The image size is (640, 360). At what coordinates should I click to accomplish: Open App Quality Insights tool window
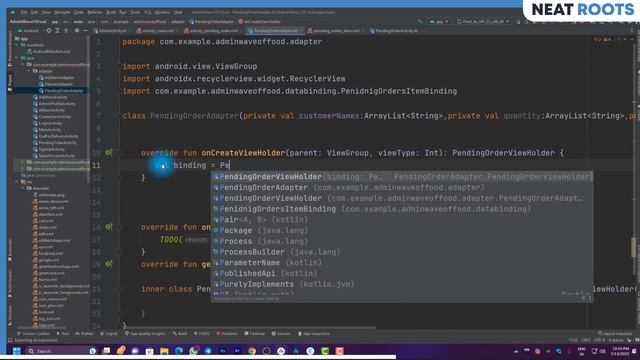pos(145,333)
